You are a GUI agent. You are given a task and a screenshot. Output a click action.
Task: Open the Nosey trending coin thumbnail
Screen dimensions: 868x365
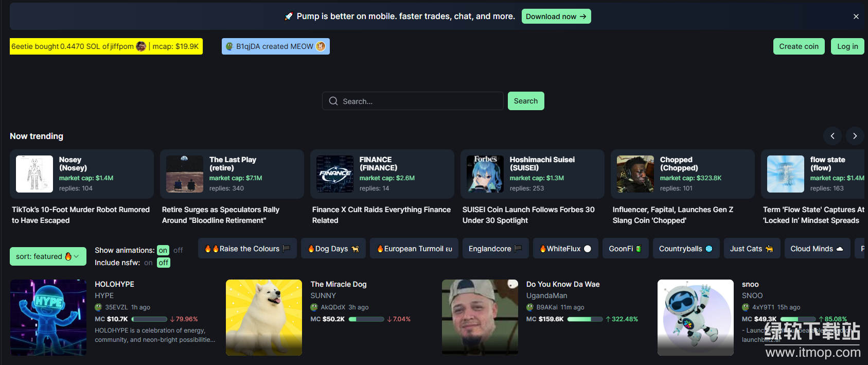point(34,174)
